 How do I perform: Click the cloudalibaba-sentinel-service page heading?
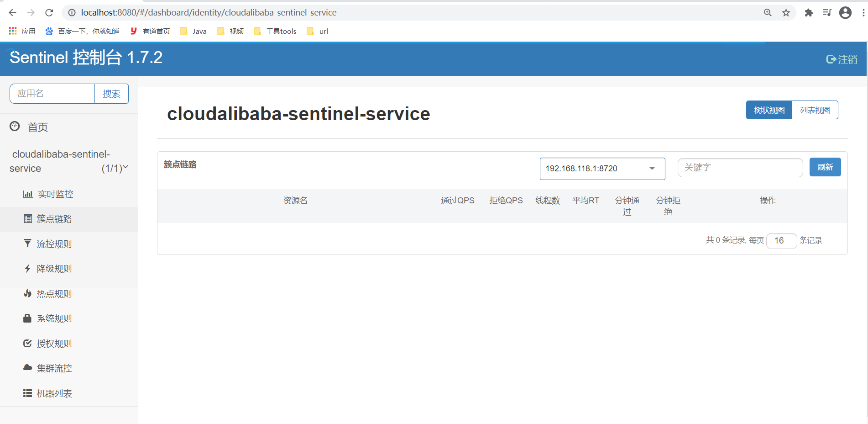[x=298, y=114]
